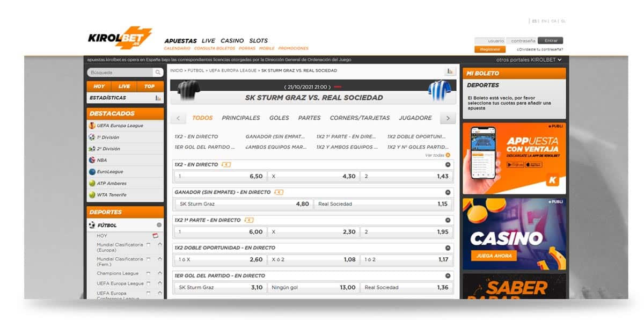Open the Estadísticas bar chart icon
The image size is (644, 320).
click(x=158, y=98)
